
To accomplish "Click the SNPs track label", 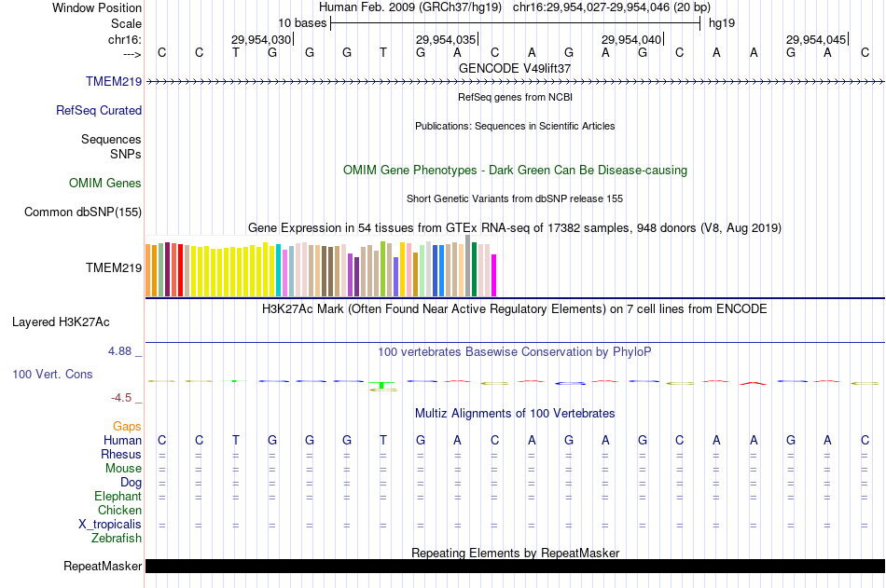I will (126, 154).
